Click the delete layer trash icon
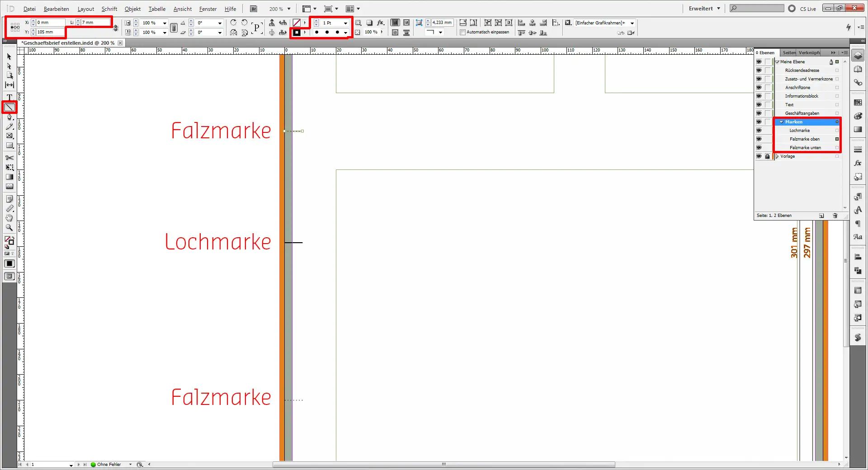Screen dimensions: 868x470 (835, 216)
